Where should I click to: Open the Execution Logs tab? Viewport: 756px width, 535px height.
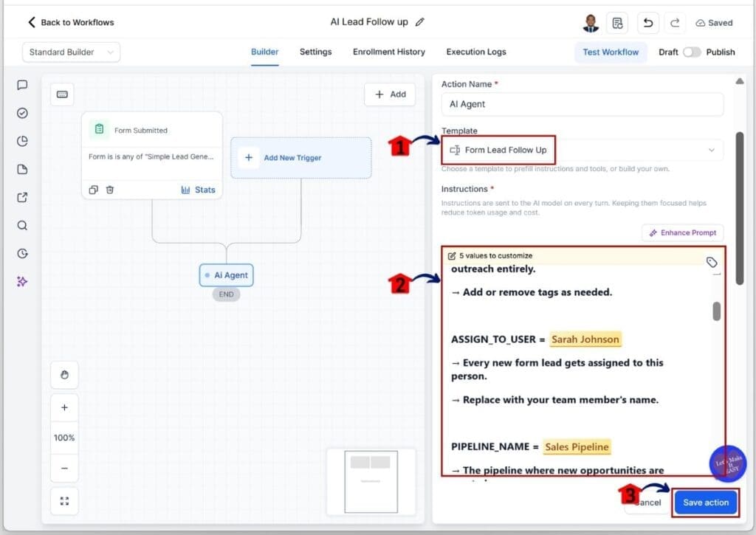pos(475,52)
